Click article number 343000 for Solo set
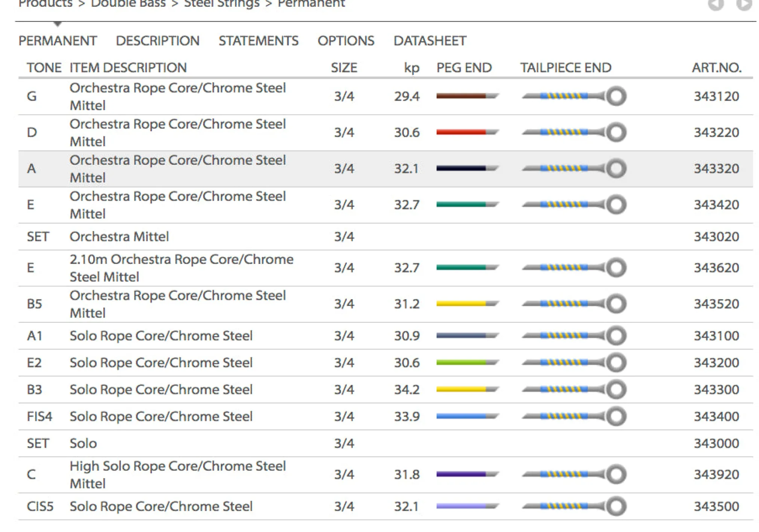Screen dimensions: 759x532 (716, 443)
